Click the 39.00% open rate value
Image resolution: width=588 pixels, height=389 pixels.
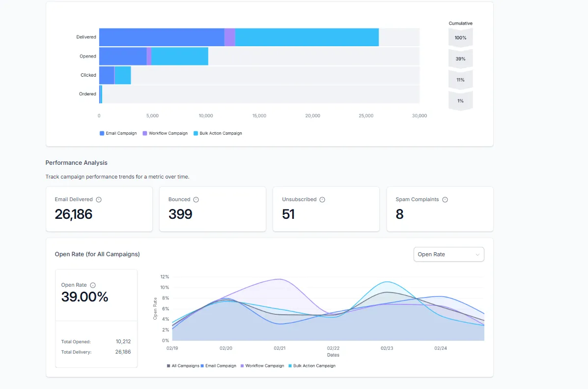(85, 297)
